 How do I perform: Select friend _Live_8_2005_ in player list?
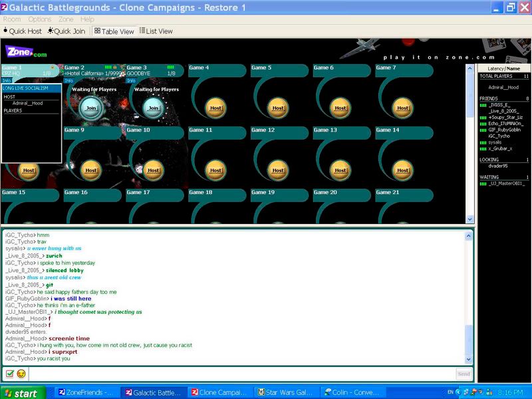click(x=503, y=111)
